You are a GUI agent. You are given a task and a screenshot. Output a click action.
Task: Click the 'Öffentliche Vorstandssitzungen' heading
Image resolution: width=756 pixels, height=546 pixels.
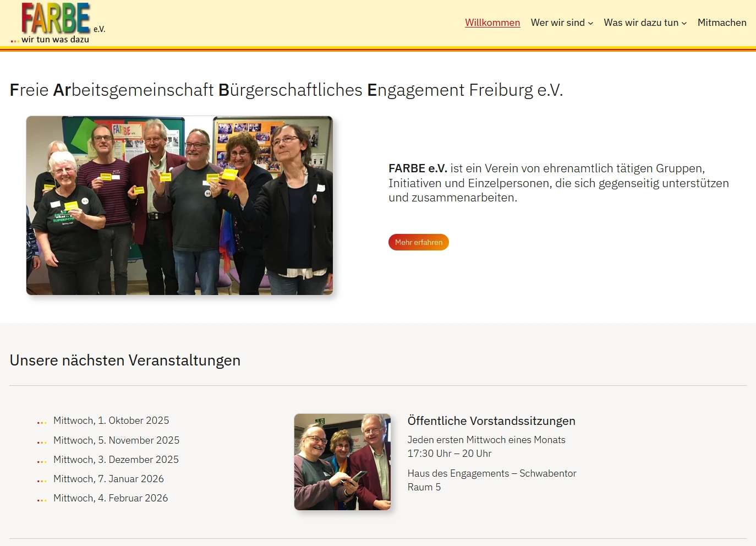[x=491, y=421]
